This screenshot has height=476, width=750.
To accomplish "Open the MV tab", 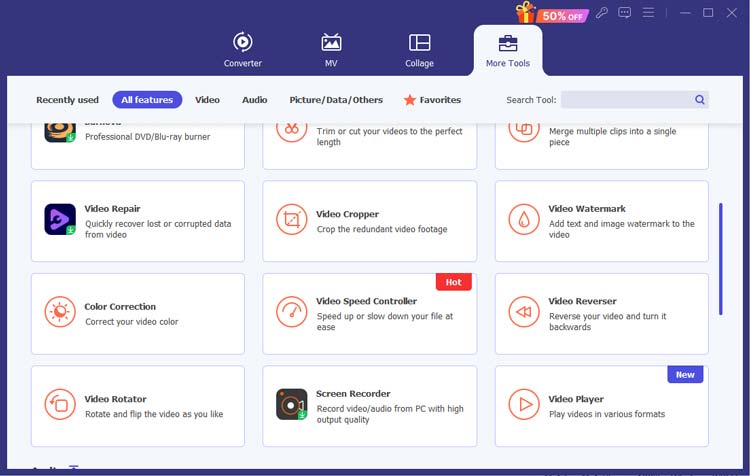I will [331, 50].
